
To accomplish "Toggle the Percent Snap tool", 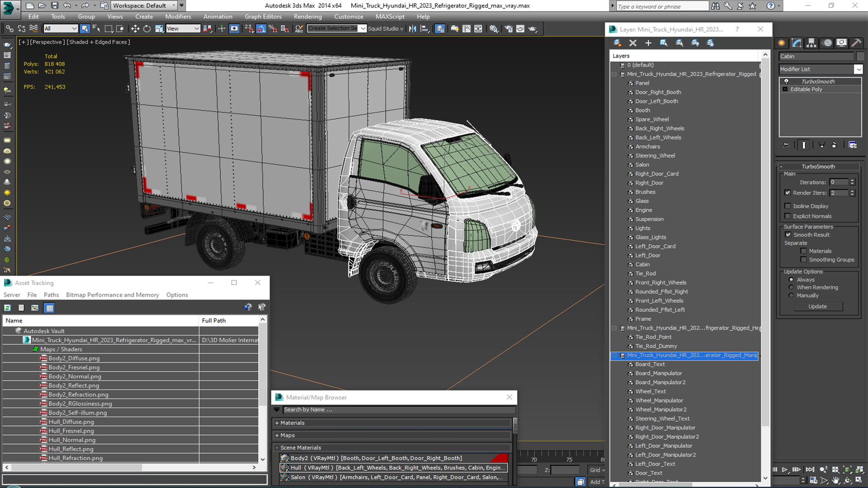I will pyautogui.click(x=273, y=28).
